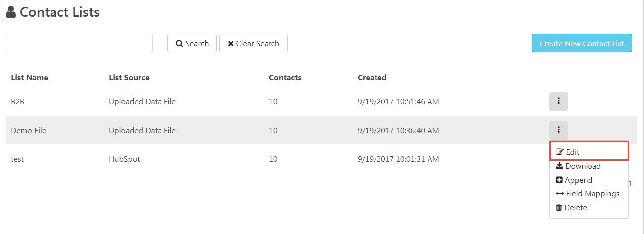
Task: Click the Delete trash icon
Action: point(559,208)
